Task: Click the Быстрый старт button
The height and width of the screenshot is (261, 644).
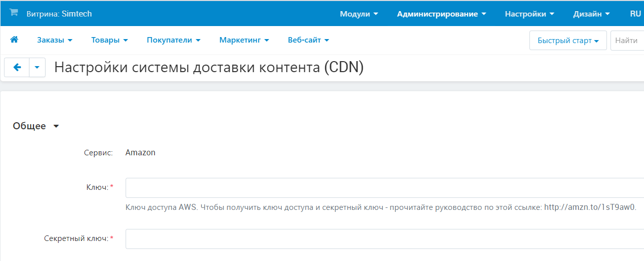Action: (568, 41)
